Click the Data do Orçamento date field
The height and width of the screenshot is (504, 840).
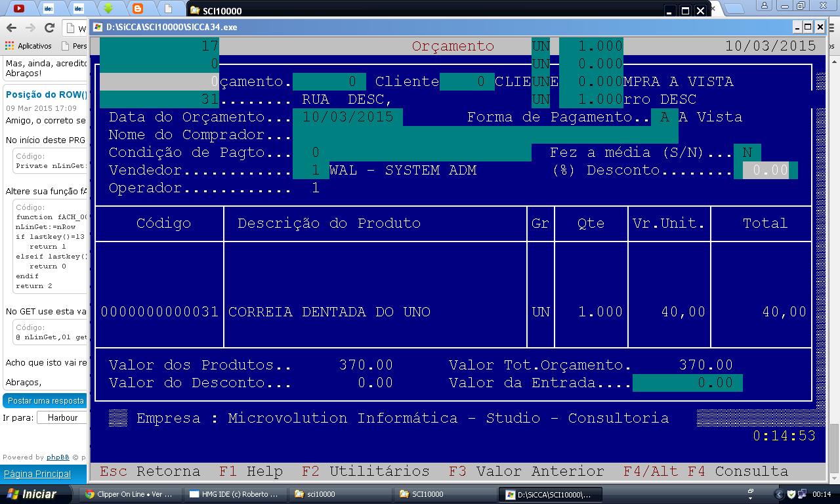[x=348, y=117]
